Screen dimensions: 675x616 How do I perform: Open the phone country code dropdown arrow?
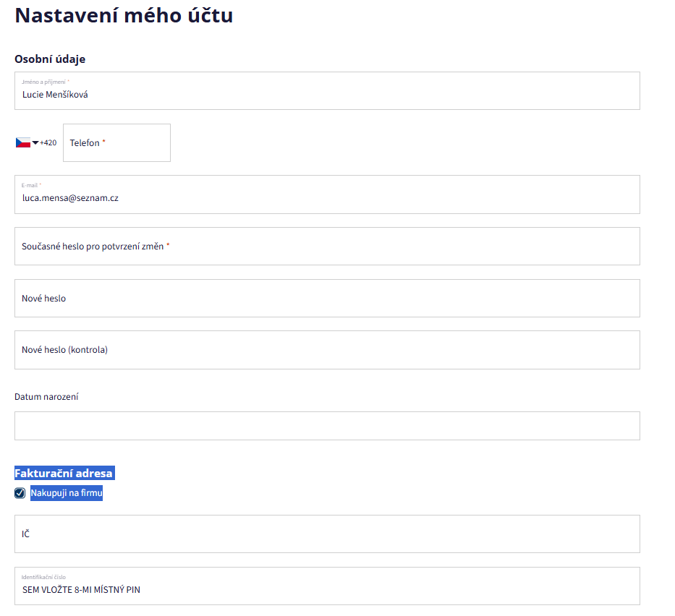tap(35, 142)
